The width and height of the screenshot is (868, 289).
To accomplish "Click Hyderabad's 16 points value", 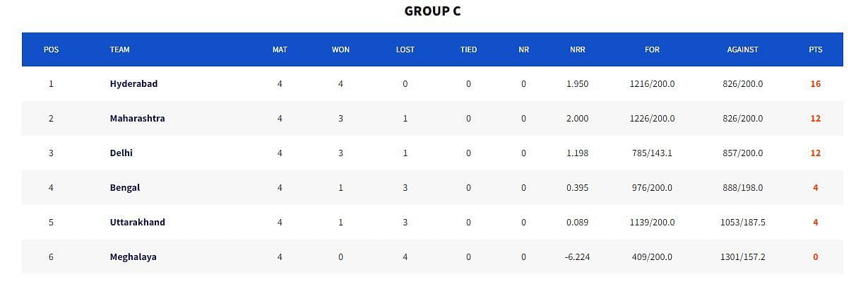I will pyautogui.click(x=815, y=84).
